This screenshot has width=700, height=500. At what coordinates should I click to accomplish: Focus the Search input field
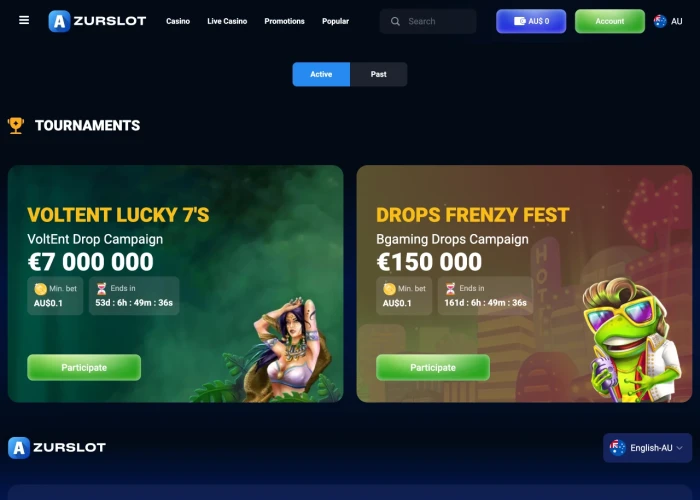pyautogui.click(x=428, y=21)
